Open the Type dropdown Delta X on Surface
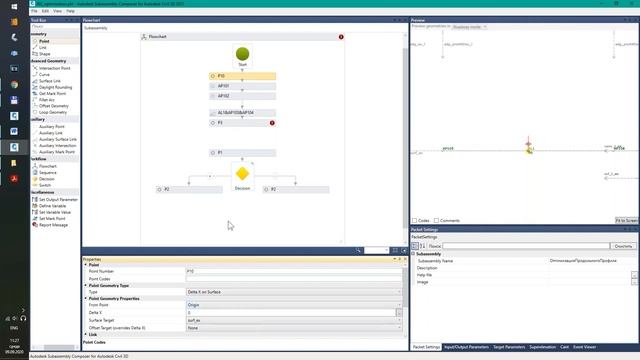640x360 pixels. [x=293, y=292]
